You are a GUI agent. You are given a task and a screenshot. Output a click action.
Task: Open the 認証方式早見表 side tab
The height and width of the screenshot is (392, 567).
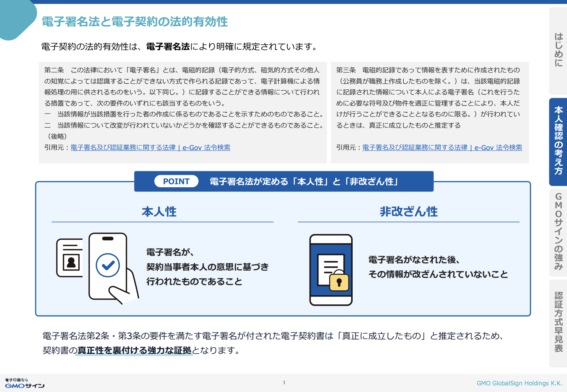[x=558, y=323]
